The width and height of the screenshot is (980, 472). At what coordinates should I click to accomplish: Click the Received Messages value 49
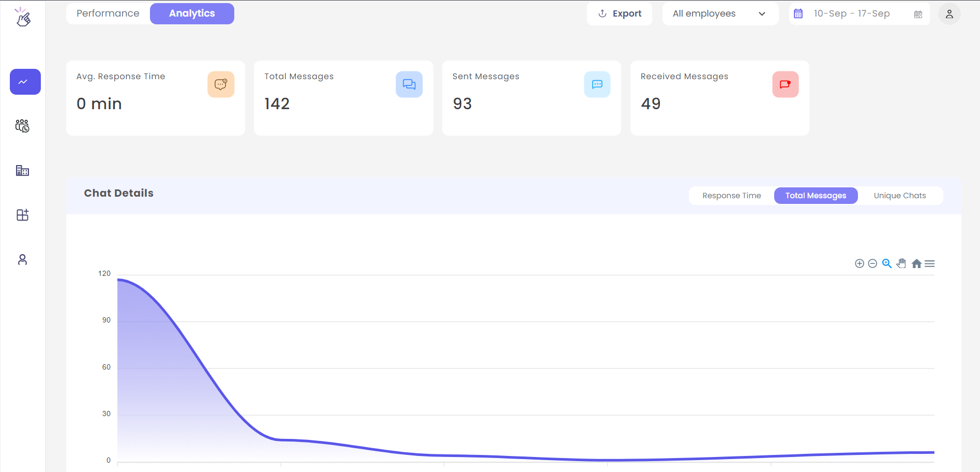(x=651, y=104)
